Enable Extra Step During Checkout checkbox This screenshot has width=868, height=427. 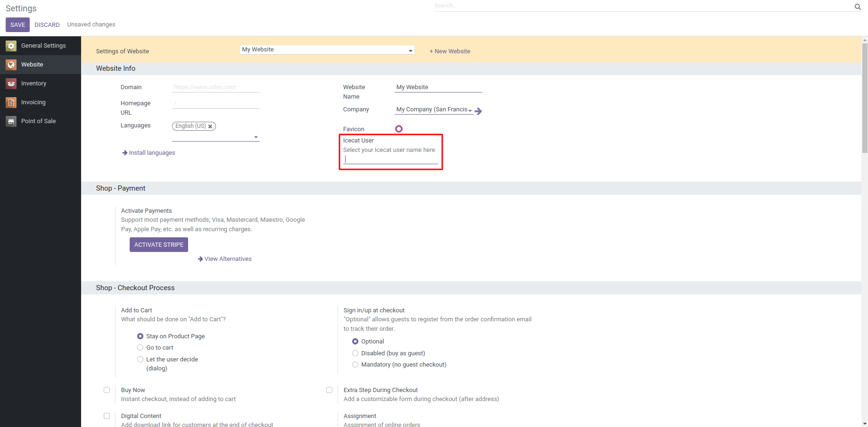pos(330,390)
